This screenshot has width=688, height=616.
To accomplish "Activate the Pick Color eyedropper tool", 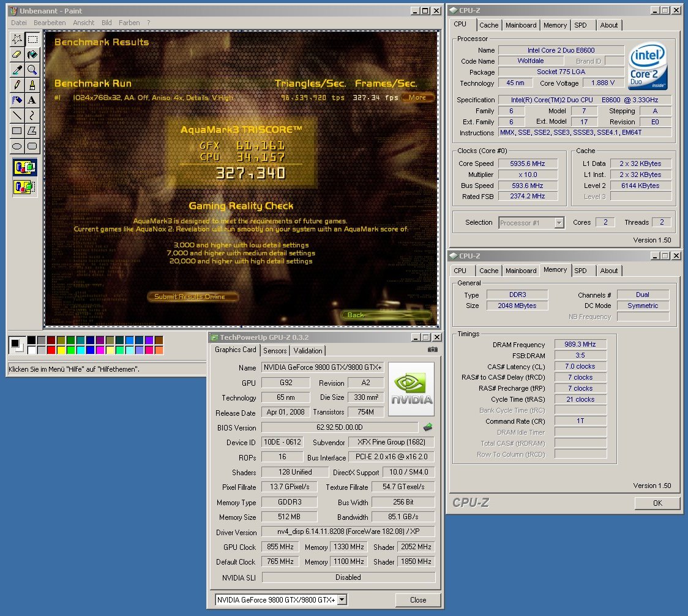I will coord(17,70).
